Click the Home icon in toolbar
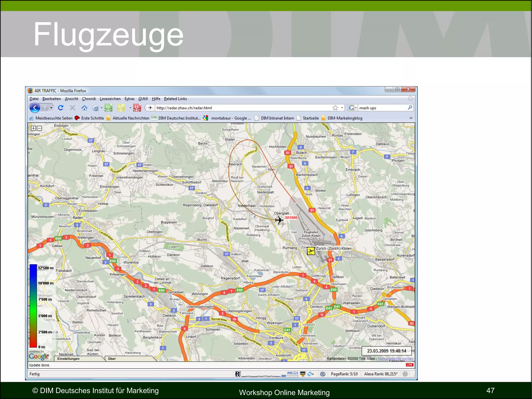This screenshot has width=532, height=399. (84, 108)
